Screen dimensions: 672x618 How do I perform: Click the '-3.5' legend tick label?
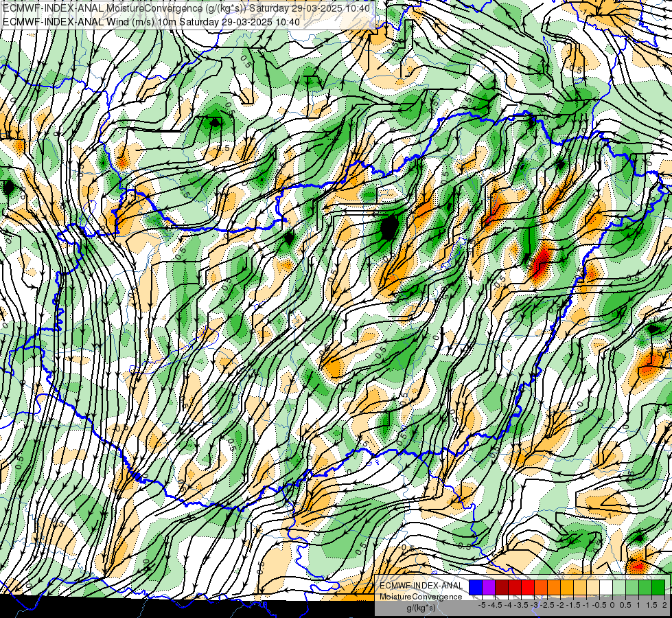pos(521,605)
